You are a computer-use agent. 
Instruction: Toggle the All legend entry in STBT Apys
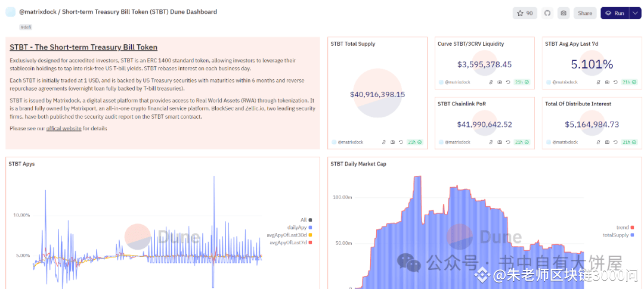tap(306, 220)
